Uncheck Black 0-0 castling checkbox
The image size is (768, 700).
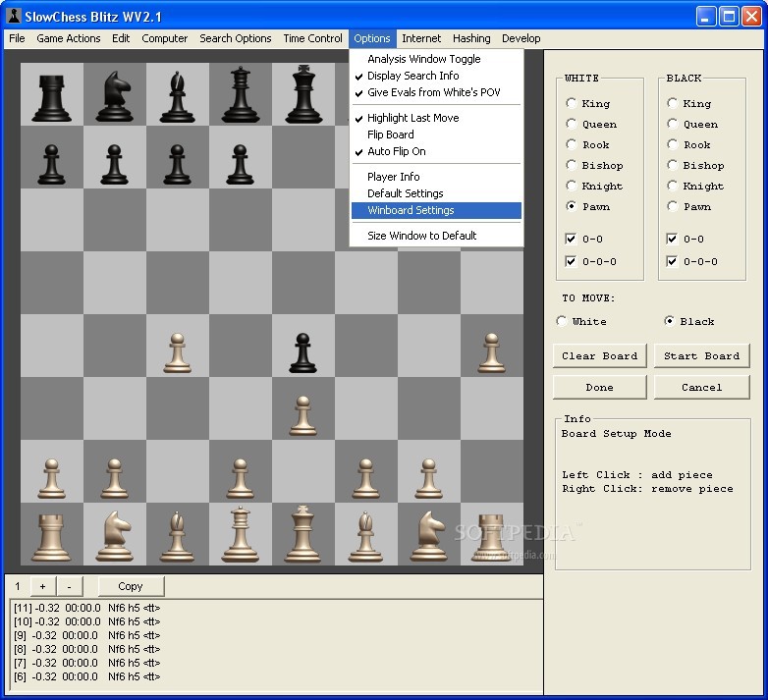click(672, 239)
